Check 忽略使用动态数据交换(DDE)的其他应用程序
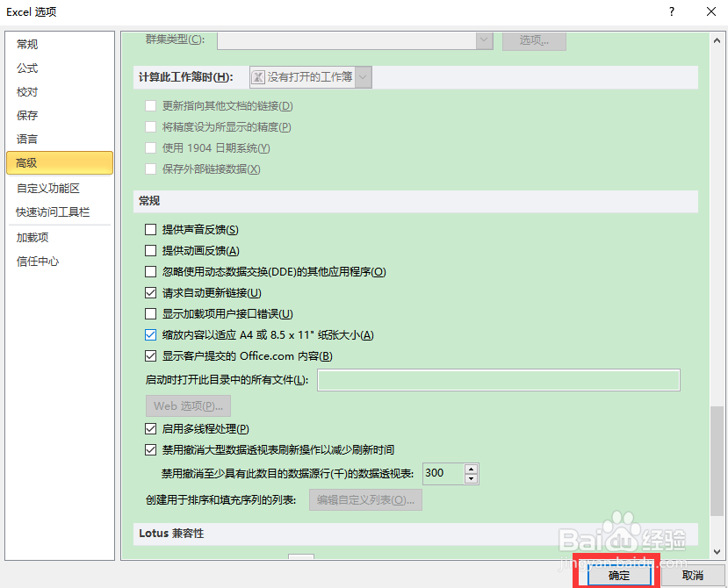728x588 pixels. coord(150,271)
